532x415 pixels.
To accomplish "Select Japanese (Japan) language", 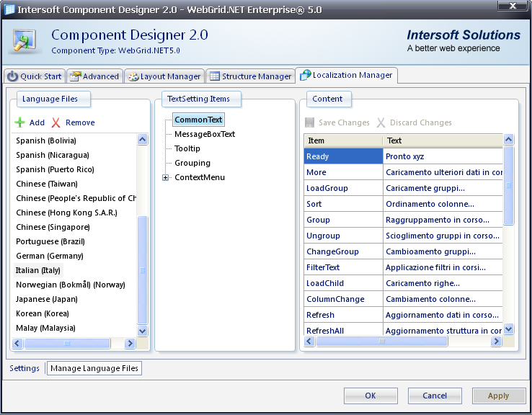I will (47, 299).
